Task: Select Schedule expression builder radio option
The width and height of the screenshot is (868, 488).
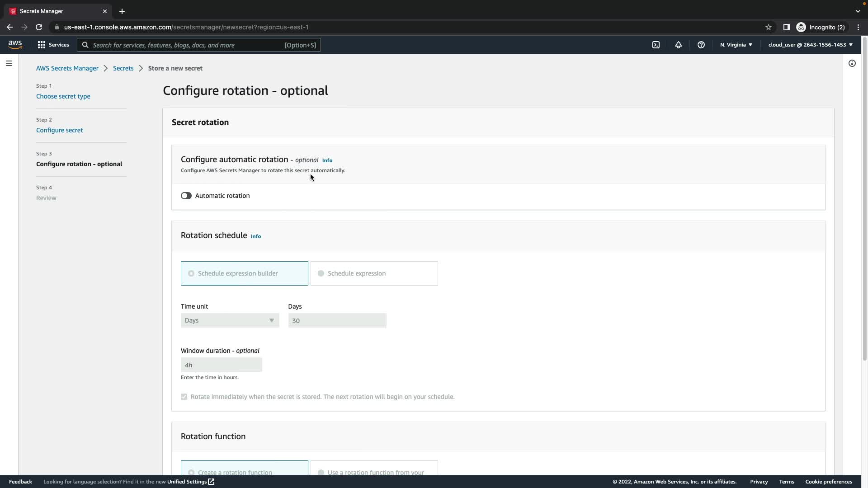Action: (x=191, y=273)
